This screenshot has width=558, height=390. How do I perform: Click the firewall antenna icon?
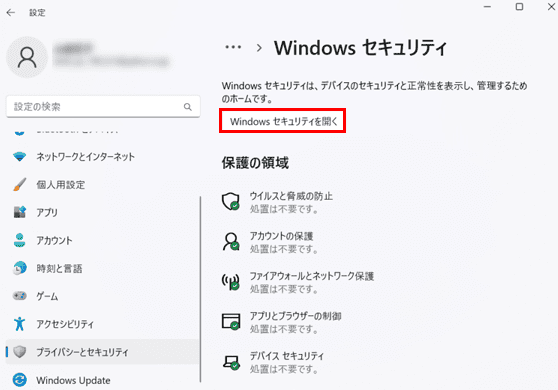[231, 282]
